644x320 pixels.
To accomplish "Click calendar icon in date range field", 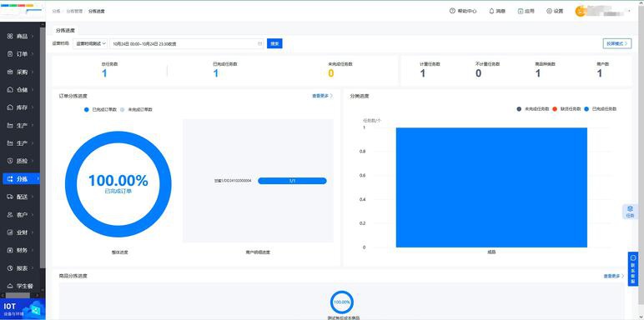I will tap(259, 43).
